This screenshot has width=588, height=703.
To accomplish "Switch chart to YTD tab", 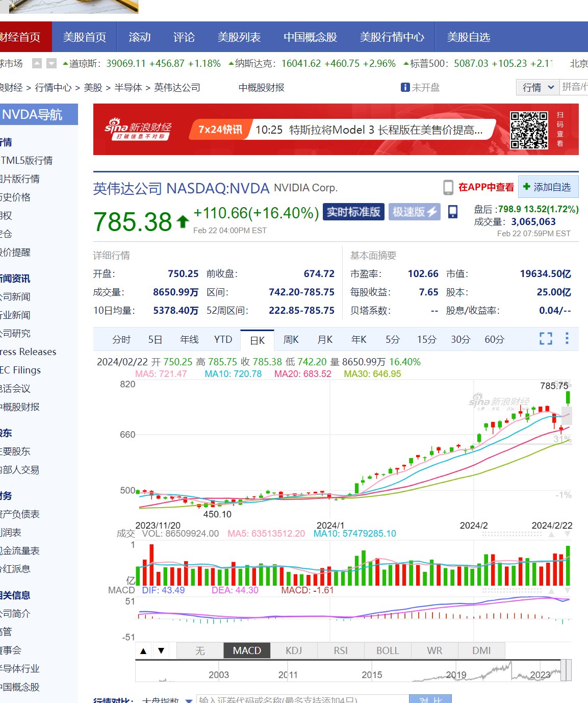I will [223, 339].
